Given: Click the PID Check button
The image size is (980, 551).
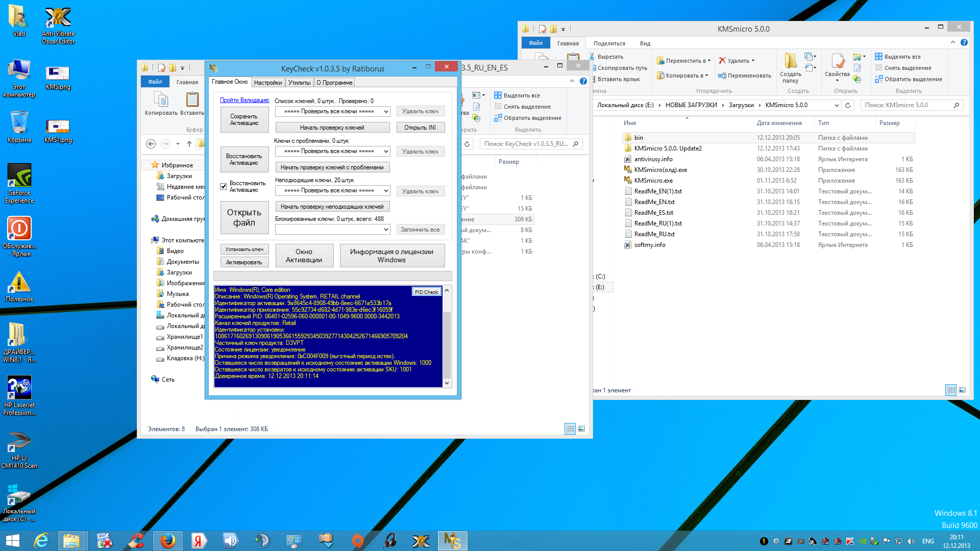Looking at the screenshot, I should [x=426, y=292].
